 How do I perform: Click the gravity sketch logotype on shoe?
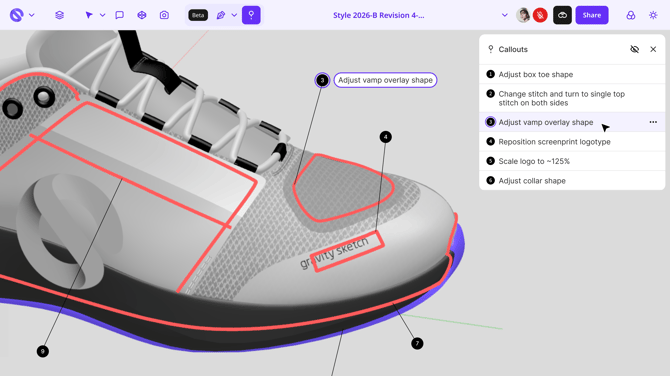pyautogui.click(x=334, y=253)
